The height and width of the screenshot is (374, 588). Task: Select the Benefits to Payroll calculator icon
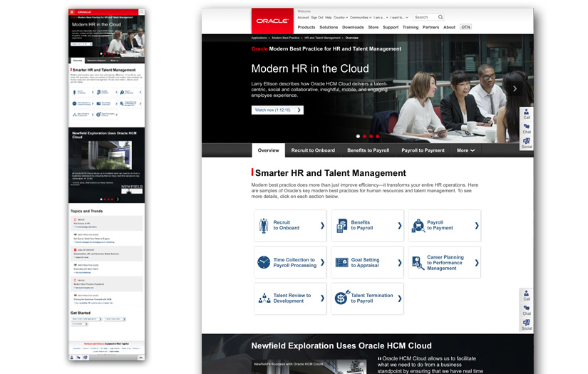(x=341, y=226)
